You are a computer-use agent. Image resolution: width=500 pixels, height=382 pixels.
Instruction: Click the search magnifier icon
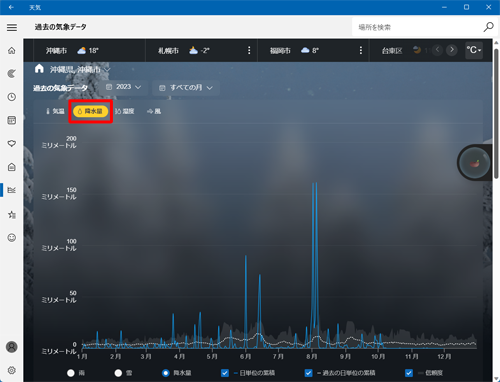click(488, 27)
